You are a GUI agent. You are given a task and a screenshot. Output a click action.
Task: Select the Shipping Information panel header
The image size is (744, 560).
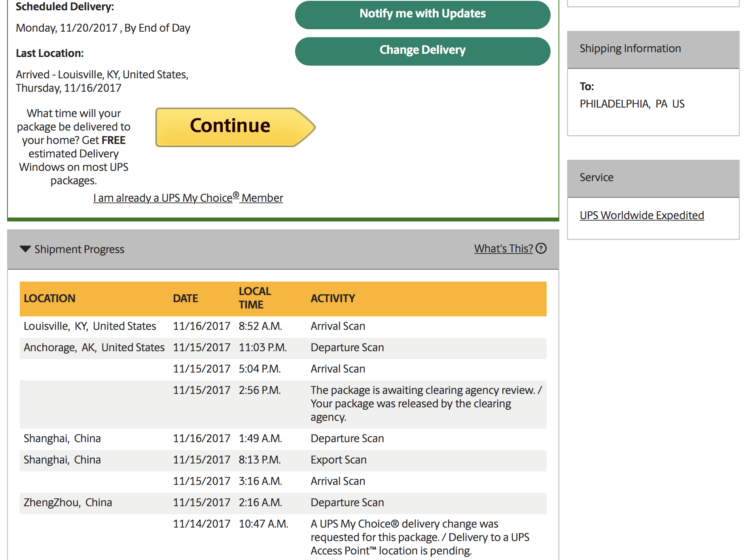pos(653,49)
